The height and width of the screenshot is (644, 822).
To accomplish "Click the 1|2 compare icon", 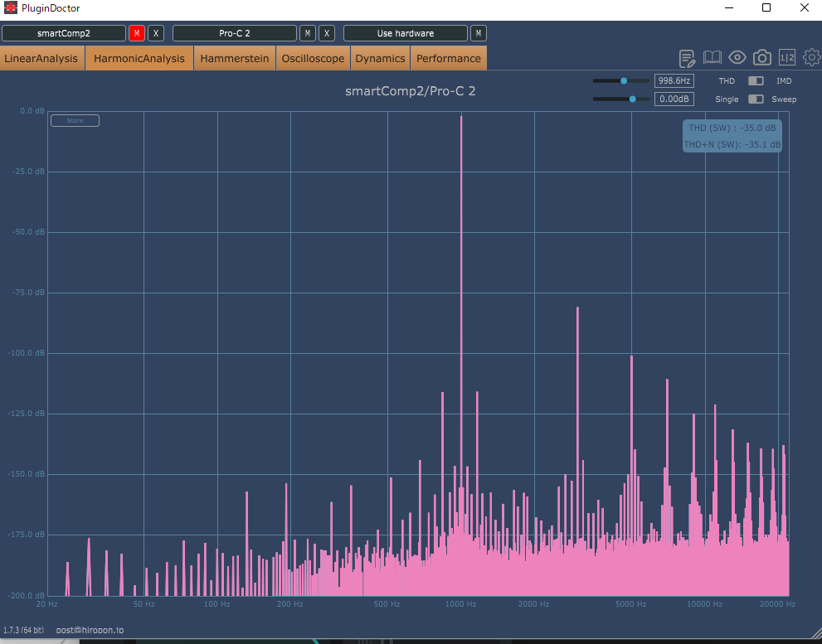I will click(x=787, y=58).
